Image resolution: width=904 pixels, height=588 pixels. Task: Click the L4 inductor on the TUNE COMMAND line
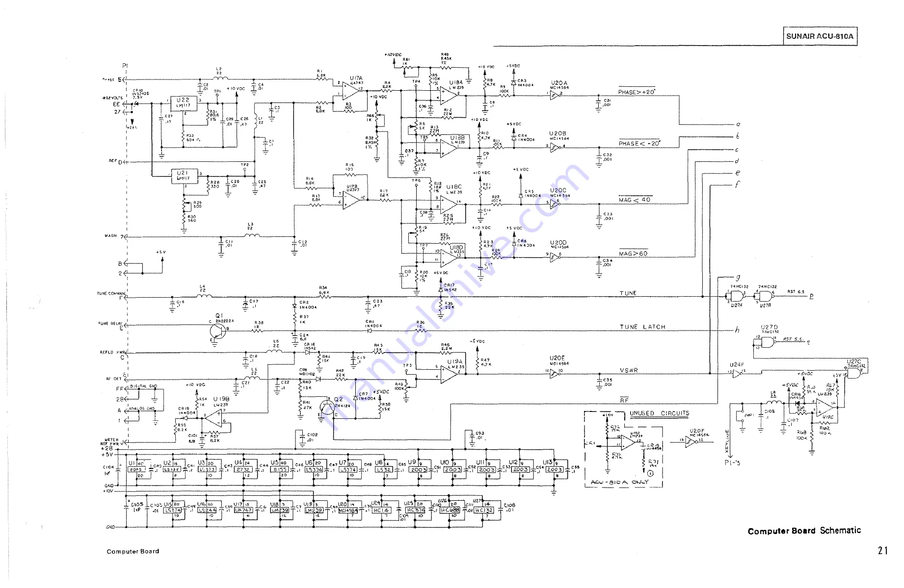tap(204, 295)
